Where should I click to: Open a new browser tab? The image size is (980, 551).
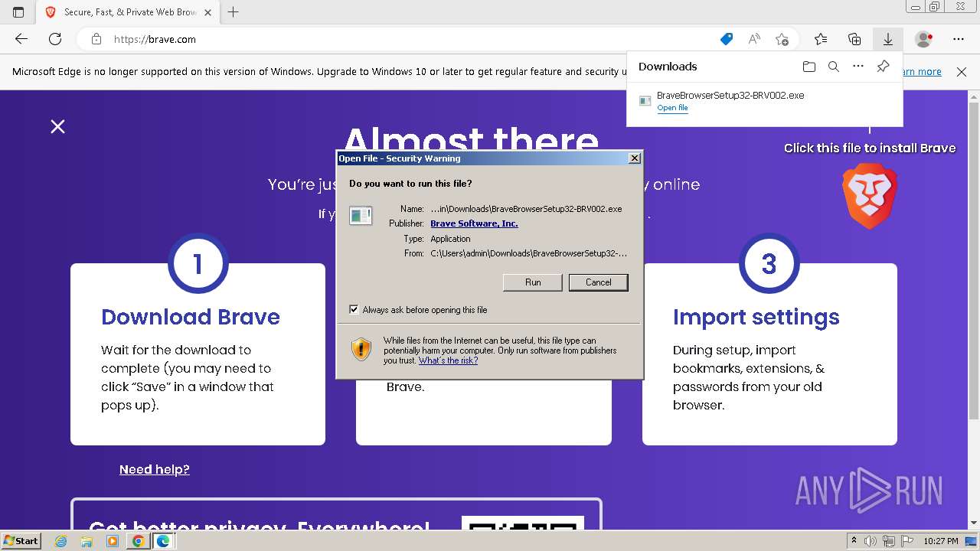(x=233, y=12)
